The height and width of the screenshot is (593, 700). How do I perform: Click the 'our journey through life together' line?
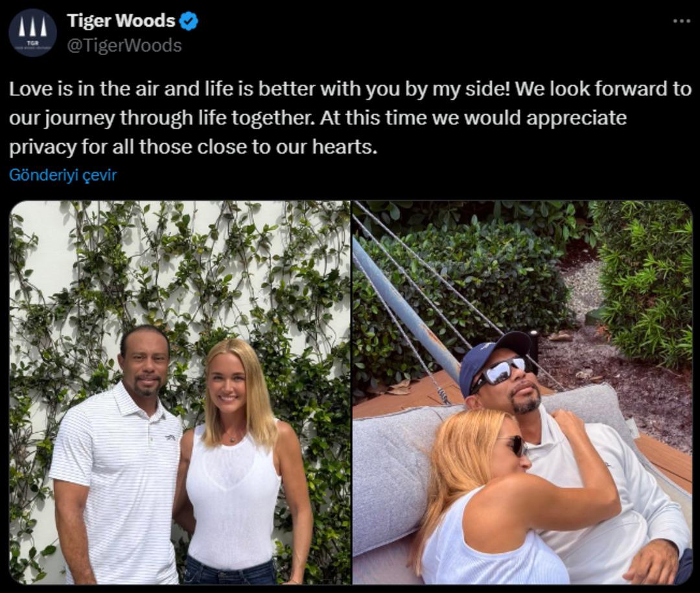point(318,119)
